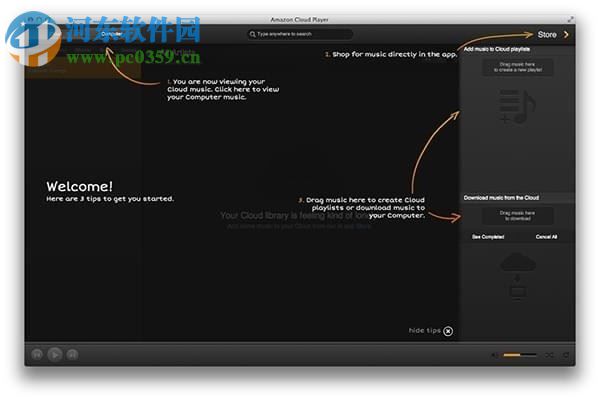Switch to the Computer music tab
600x400 pixels.
111,34
